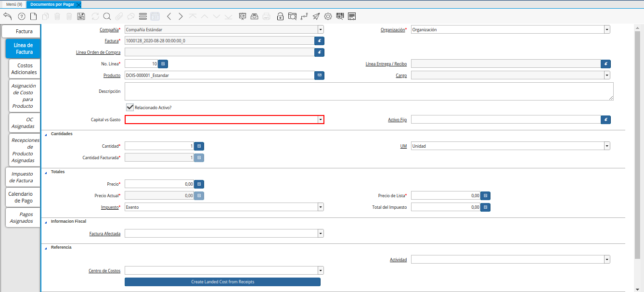Collapse the Cantidades section

pyautogui.click(x=46, y=134)
